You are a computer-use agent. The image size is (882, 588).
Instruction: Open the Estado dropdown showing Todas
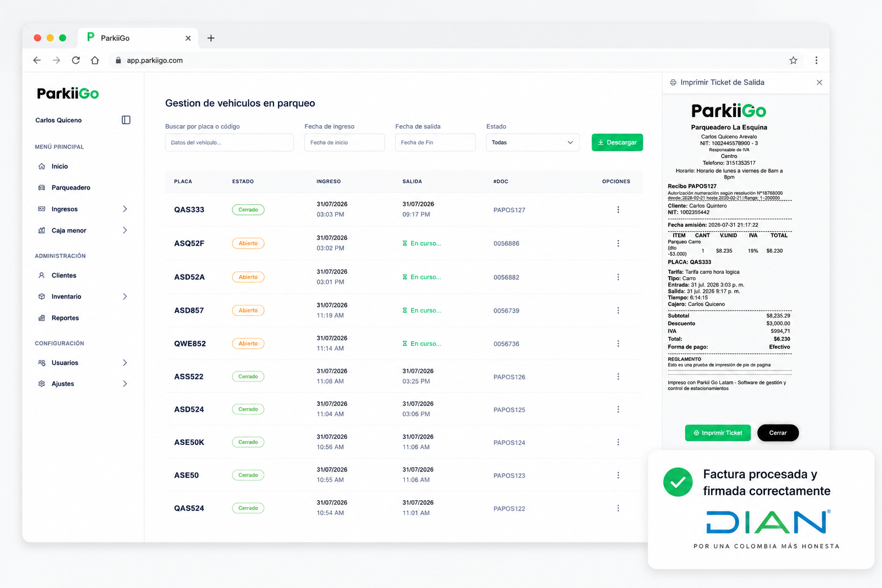533,142
